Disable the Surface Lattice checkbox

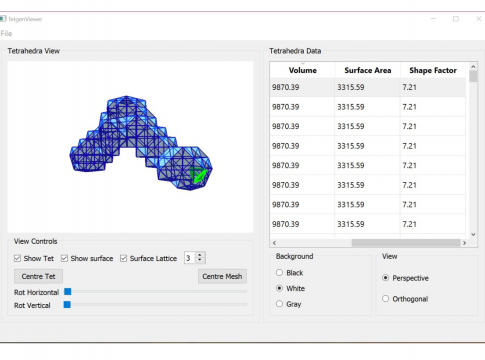tap(123, 258)
